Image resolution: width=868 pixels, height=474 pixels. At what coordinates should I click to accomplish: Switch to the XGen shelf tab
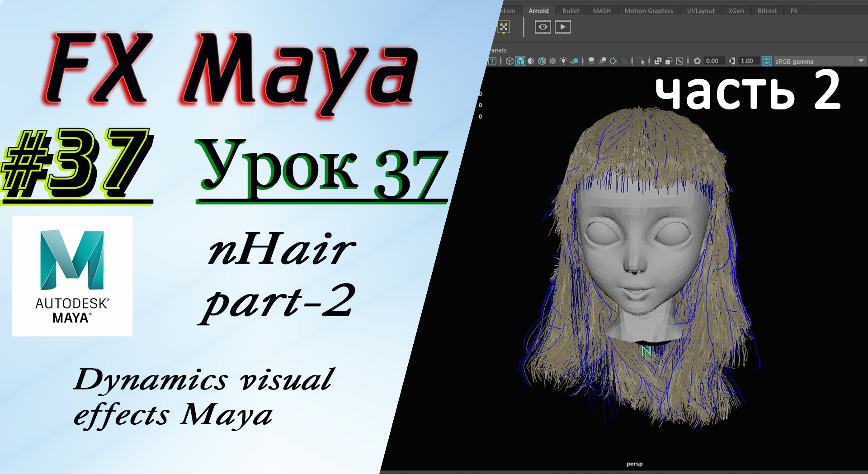pos(736,11)
